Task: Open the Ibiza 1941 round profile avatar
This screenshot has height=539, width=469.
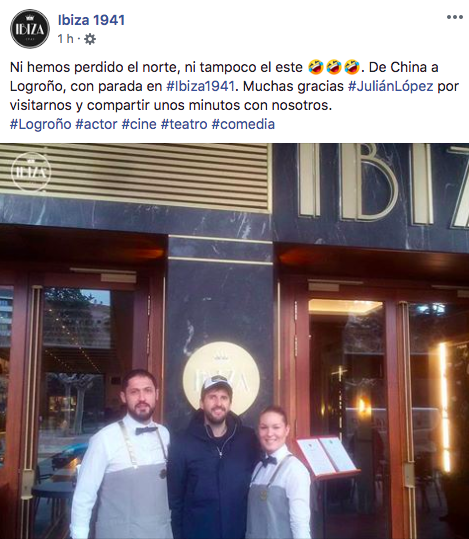Action: click(x=30, y=29)
